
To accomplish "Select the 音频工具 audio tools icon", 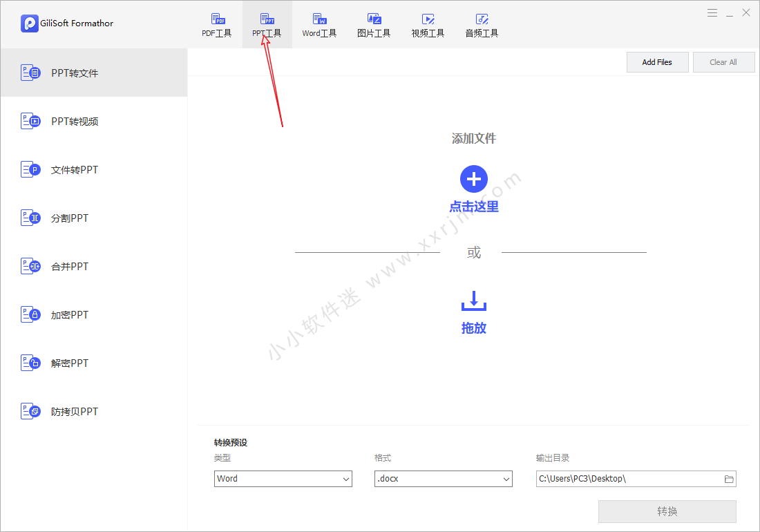I will (x=482, y=20).
